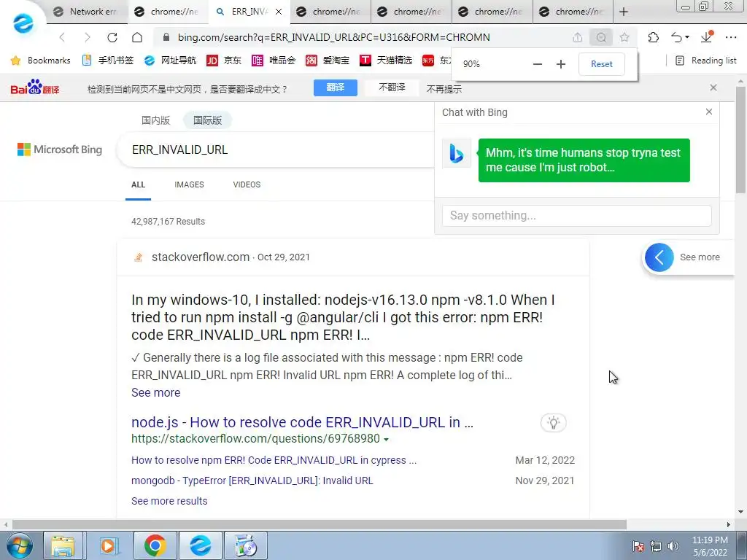Screen dimensions: 747x560
Task: Open a new tab with plus
Action: [624, 12]
